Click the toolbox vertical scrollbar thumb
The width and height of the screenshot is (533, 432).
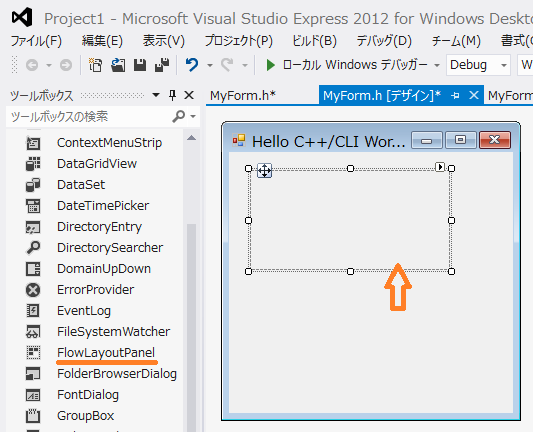[191, 326]
